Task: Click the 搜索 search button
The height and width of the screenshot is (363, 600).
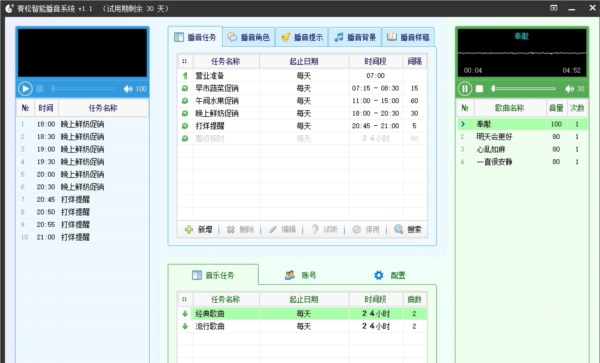Action: click(x=408, y=230)
